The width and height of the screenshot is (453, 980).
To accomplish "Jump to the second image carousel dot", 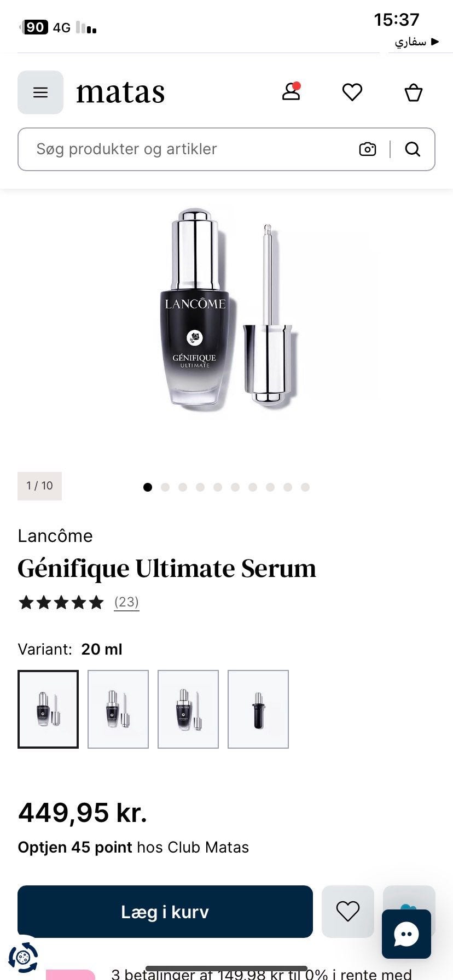I will click(165, 487).
